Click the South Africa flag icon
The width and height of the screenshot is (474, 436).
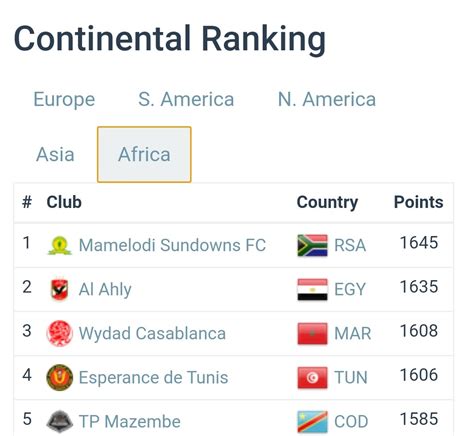[312, 245]
